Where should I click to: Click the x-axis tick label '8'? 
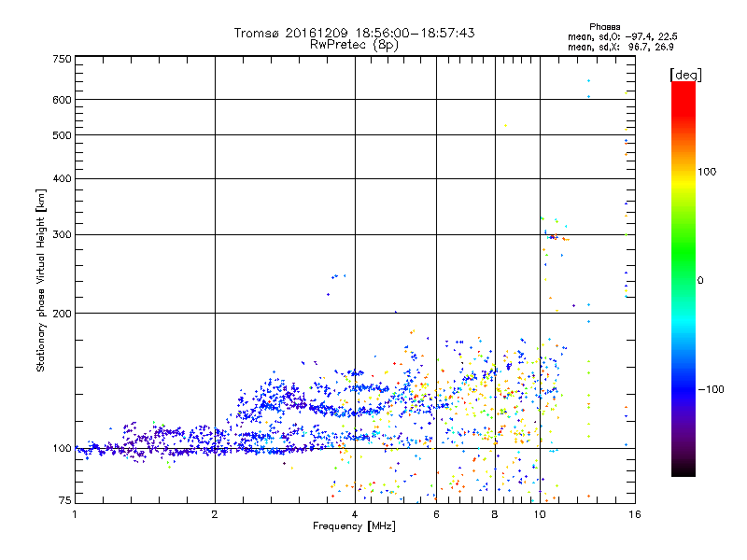click(x=495, y=514)
